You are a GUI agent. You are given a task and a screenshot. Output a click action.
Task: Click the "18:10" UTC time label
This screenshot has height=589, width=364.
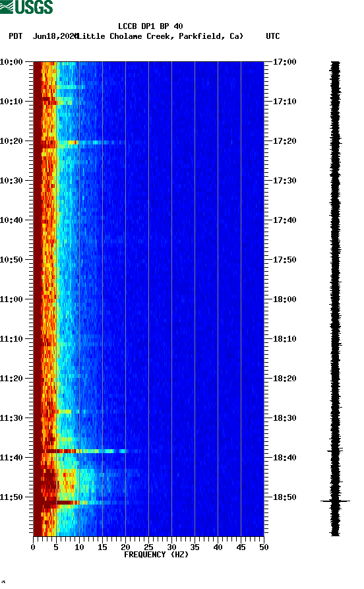(x=285, y=339)
